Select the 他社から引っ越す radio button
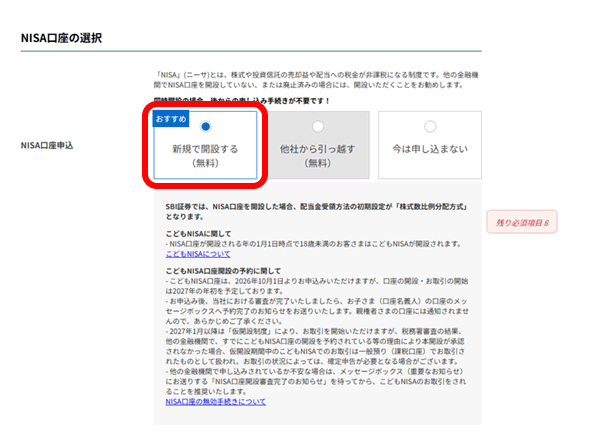 318,126
